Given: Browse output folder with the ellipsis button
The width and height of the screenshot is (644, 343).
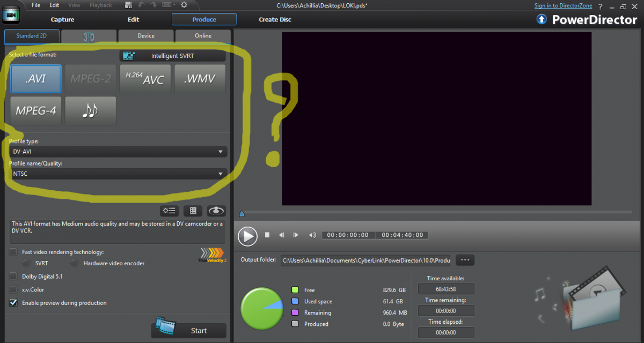Looking at the screenshot, I should (465, 260).
